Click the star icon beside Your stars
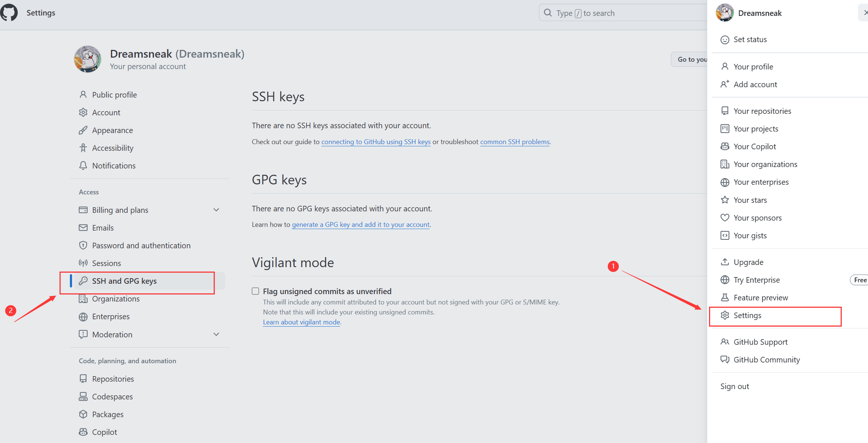 click(725, 200)
